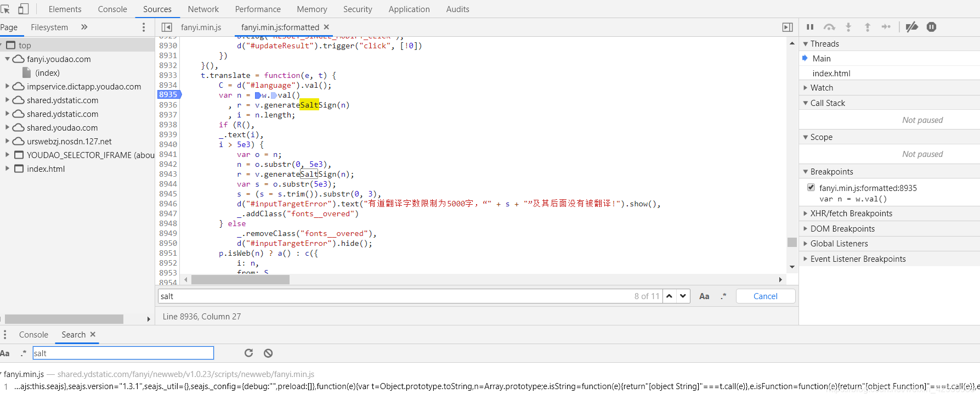The width and height of the screenshot is (980, 399).
Task: Click navigator pane horizontal scrollbar
Action: click(x=64, y=319)
